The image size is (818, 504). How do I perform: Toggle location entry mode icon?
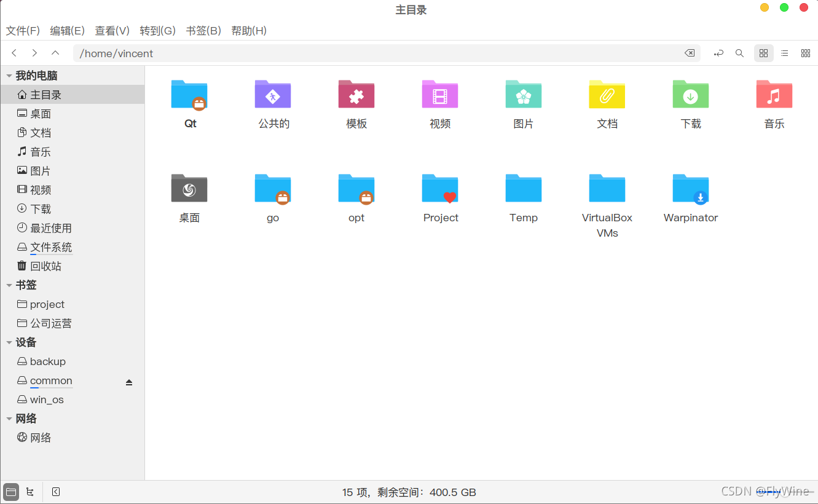click(718, 53)
